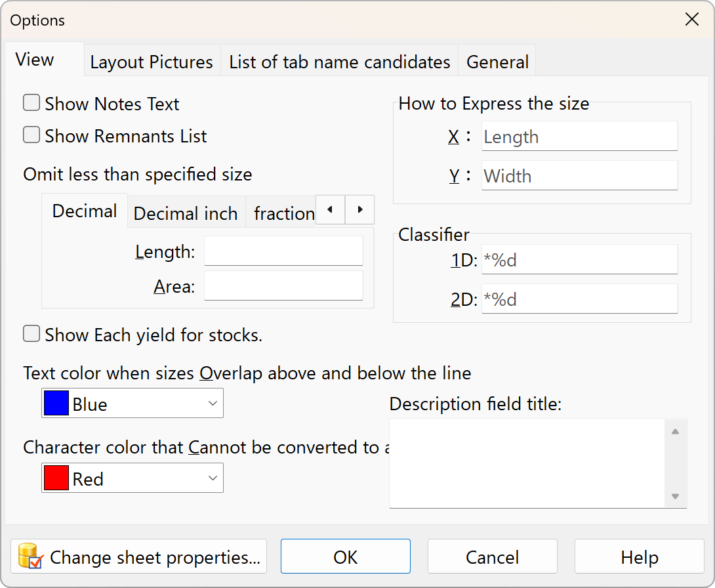Select the General tab
Viewport: 715px width, 588px height.
click(497, 62)
